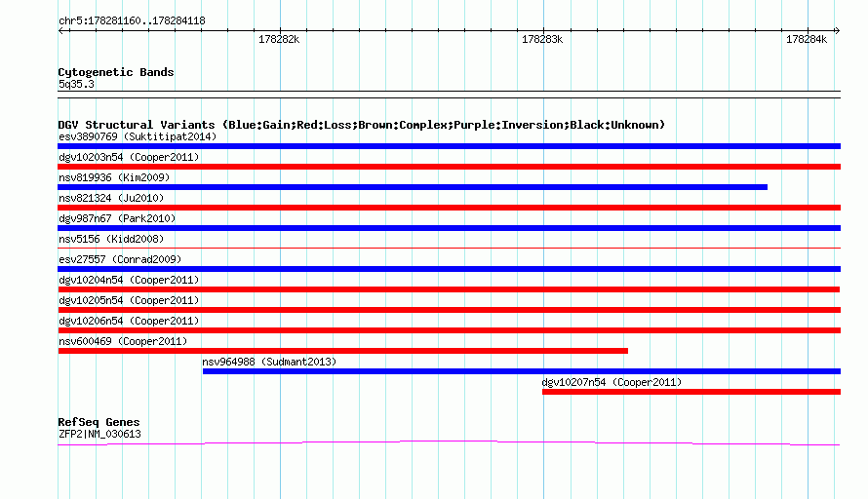Viewport: 868px width, 499px height.
Task: Select the red nsv821324 loss bar
Action: click(x=449, y=208)
